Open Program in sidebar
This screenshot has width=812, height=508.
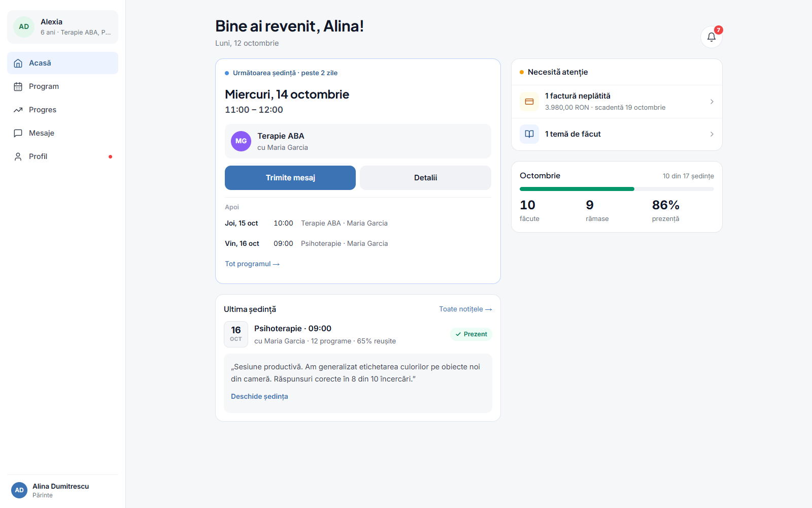63,86
